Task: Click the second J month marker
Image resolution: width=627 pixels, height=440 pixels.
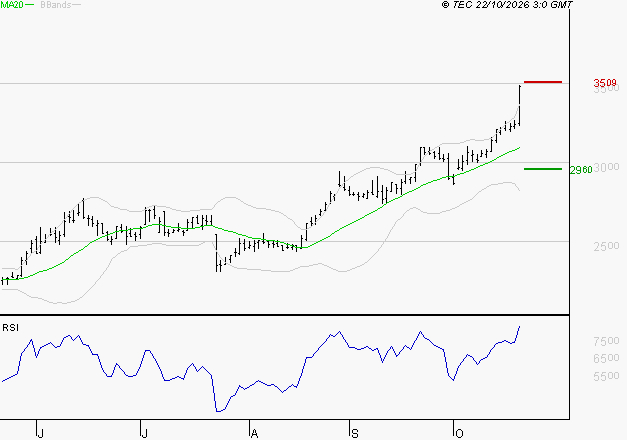Action: click(145, 433)
